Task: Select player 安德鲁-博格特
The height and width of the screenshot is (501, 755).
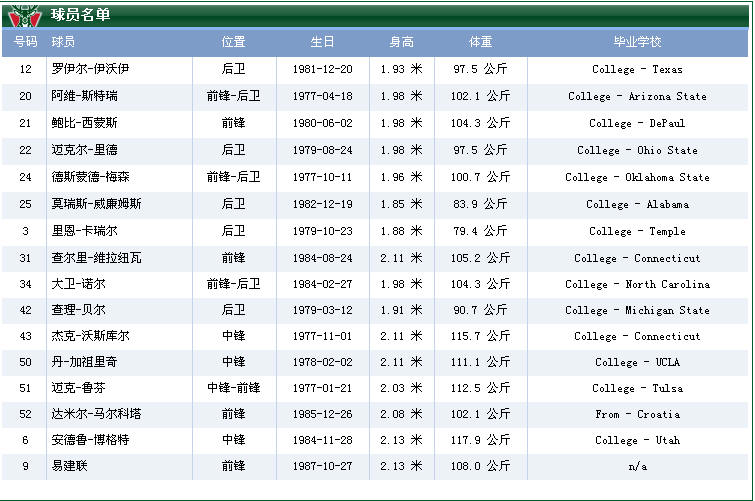Action: [x=90, y=440]
